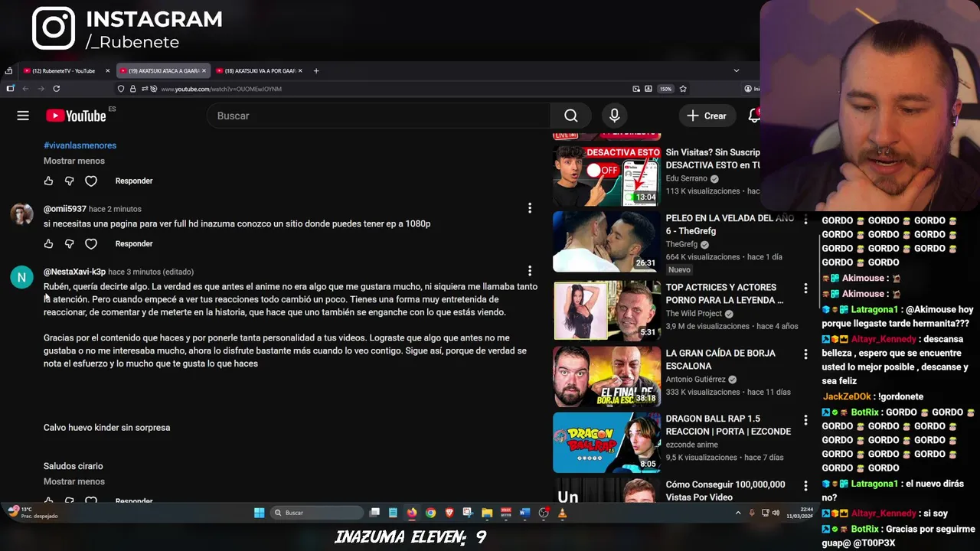980x551 pixels.
Task: Open the YouTube hamburger guide menu
Action: [x=23, y=116]
